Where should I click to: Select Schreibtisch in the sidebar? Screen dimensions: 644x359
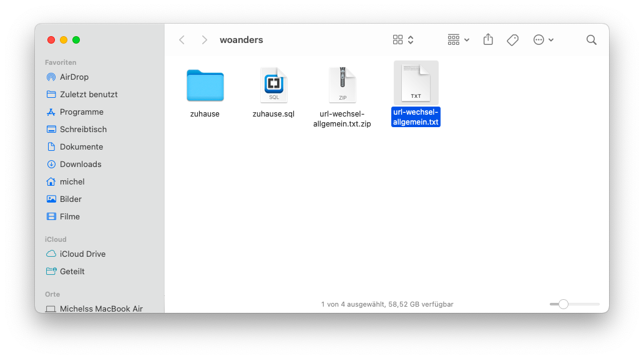(x=83, y=130)
